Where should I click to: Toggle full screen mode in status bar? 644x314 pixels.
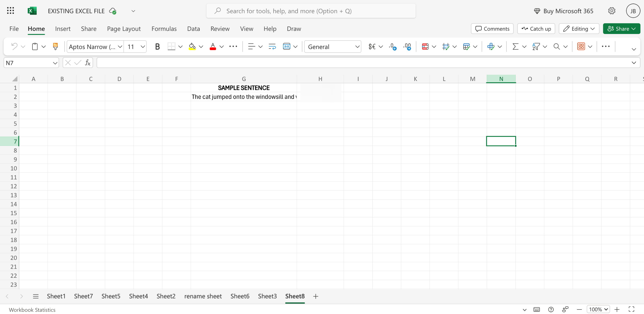631,309
